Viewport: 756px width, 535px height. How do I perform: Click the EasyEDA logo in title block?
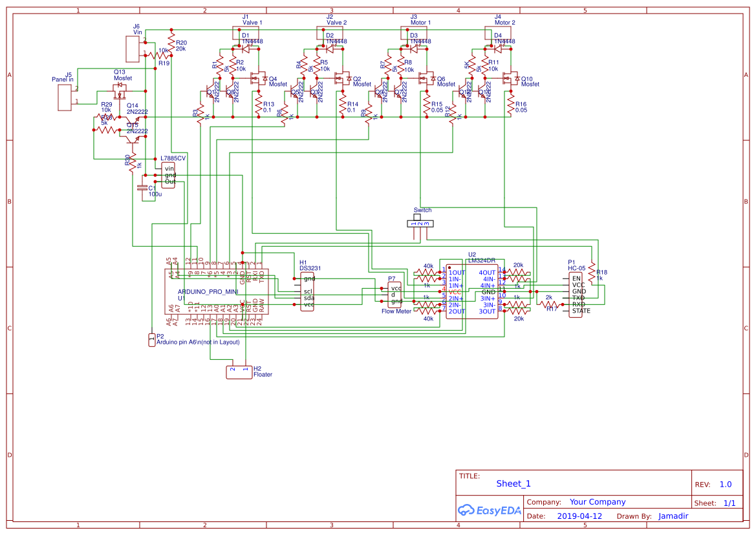click(490, 510)
